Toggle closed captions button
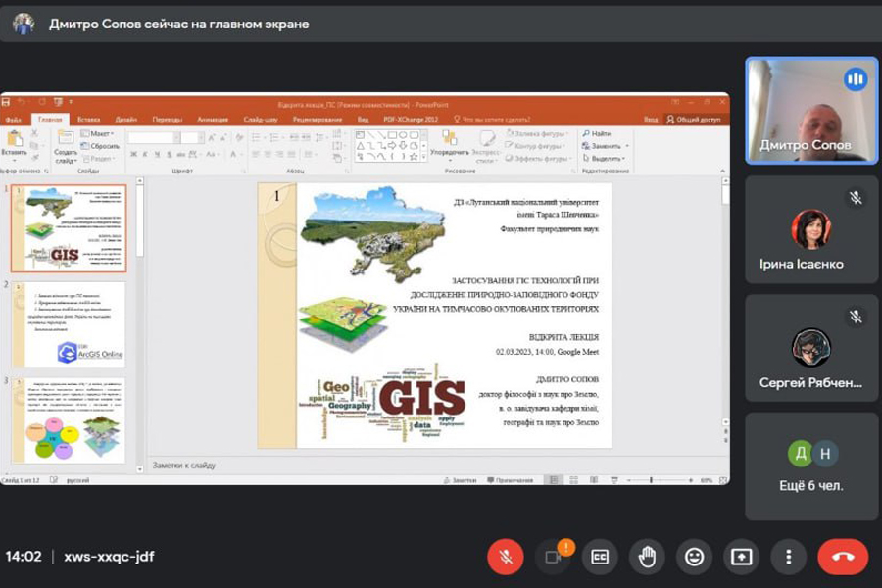Image resolution: width=882 pixels, height=588 pixels. pos(600,557)
